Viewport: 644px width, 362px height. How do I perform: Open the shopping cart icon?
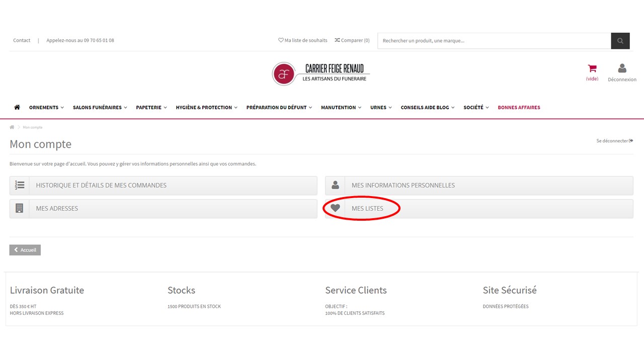[592, 69]
